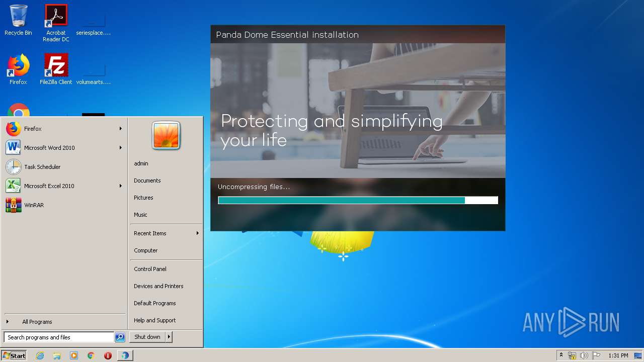This screenshot has width=644, height=362.
Task: Open the Recycle Bin desktop icon
Action: (x=18, y=20)
